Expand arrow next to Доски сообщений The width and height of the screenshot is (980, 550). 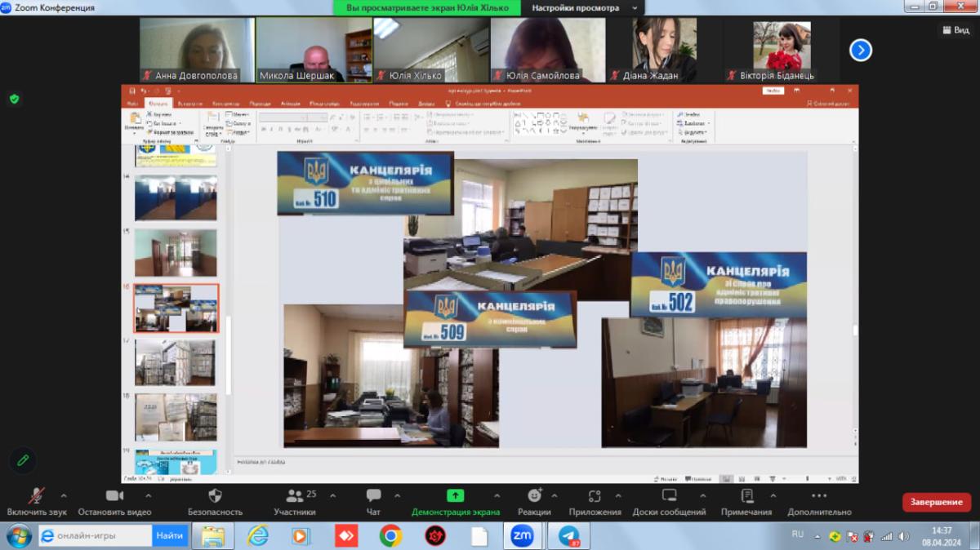pyautogui.click(x=702, y=495)
